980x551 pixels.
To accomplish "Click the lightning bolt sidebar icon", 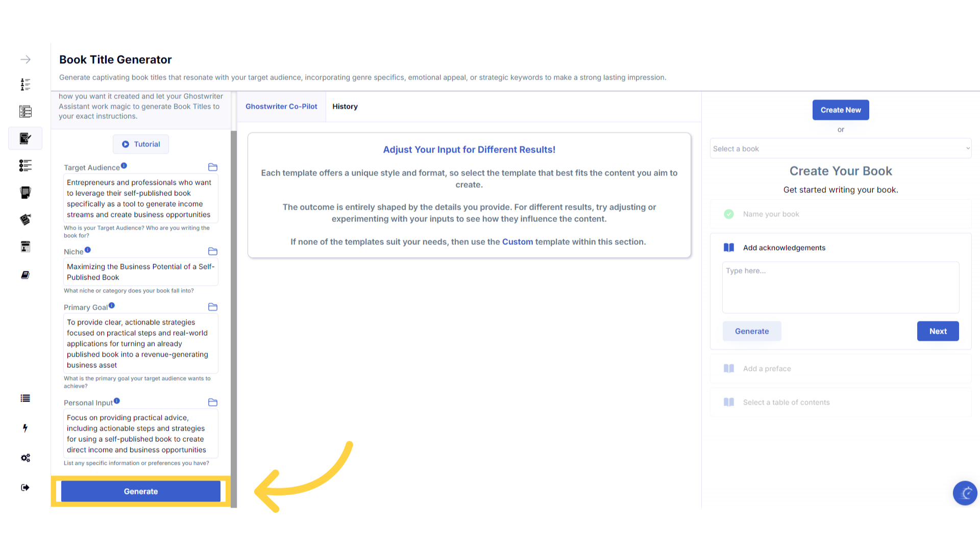I will click(26, 428).
